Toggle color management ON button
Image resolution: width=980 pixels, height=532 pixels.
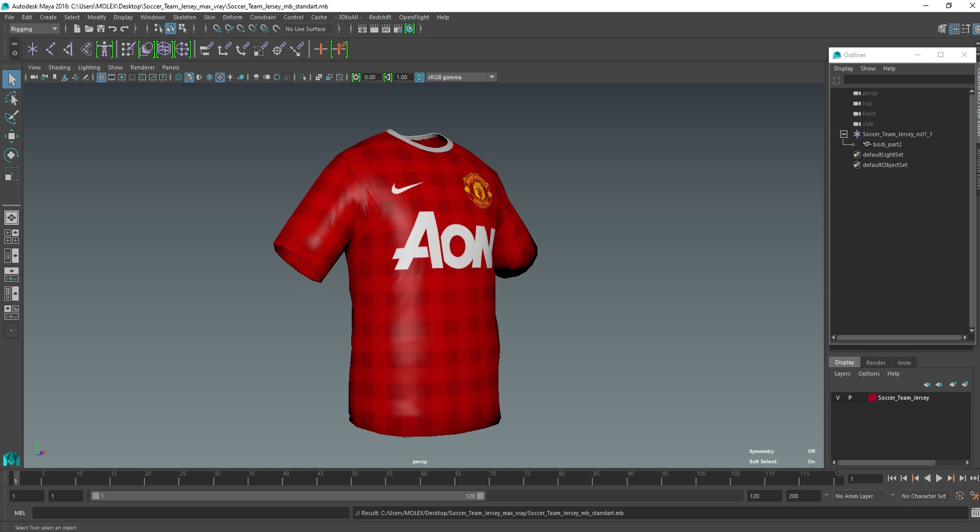point(419,78)
